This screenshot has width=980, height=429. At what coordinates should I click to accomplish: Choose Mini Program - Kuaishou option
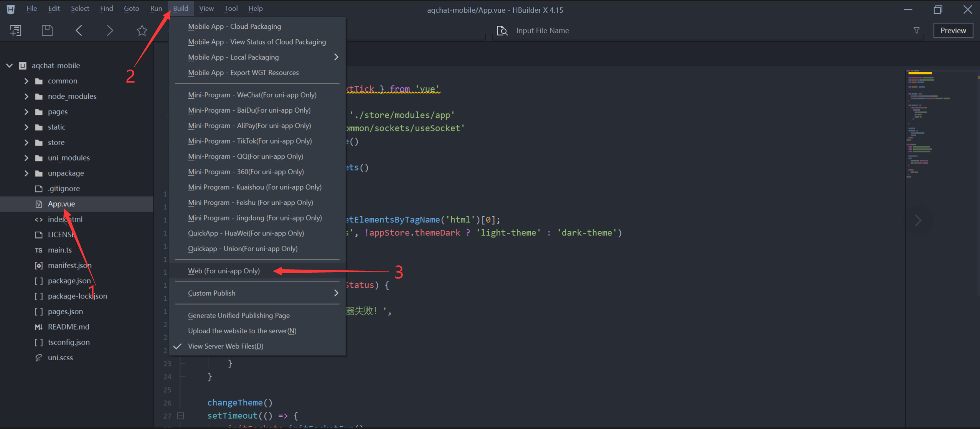pos(257,187)
